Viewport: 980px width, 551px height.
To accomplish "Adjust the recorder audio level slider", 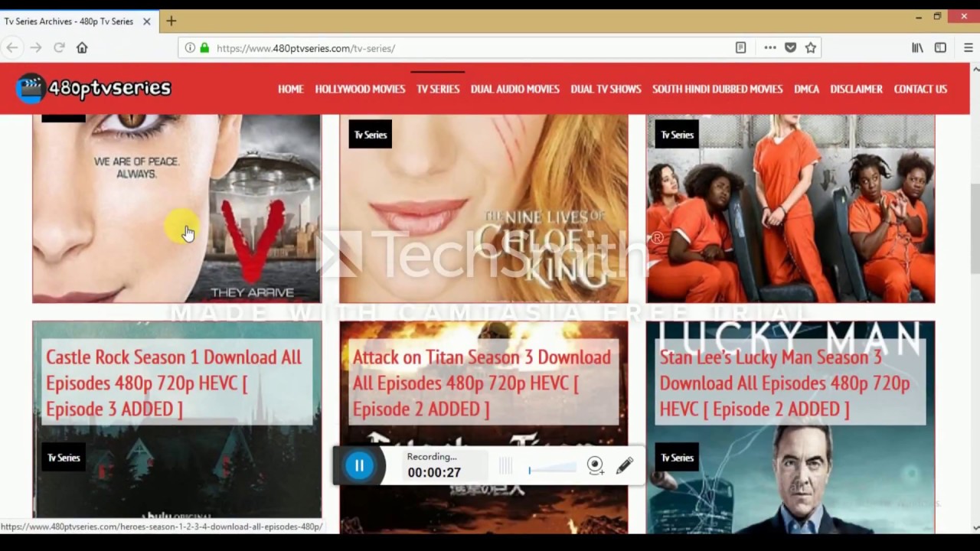I will click(x=552, y=468).
